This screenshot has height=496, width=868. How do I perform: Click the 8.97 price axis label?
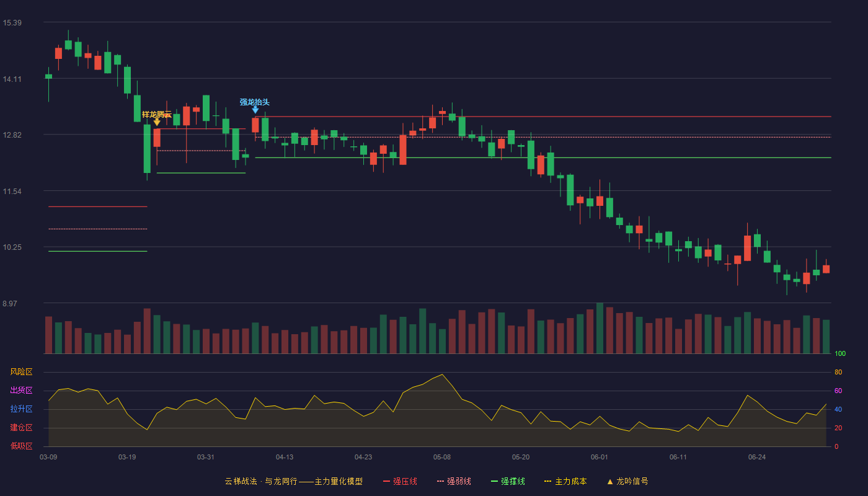tap(10, 304)
